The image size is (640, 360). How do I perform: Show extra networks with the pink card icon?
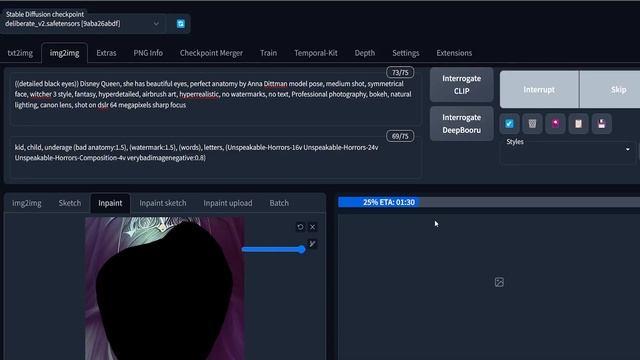click(555, 124)
